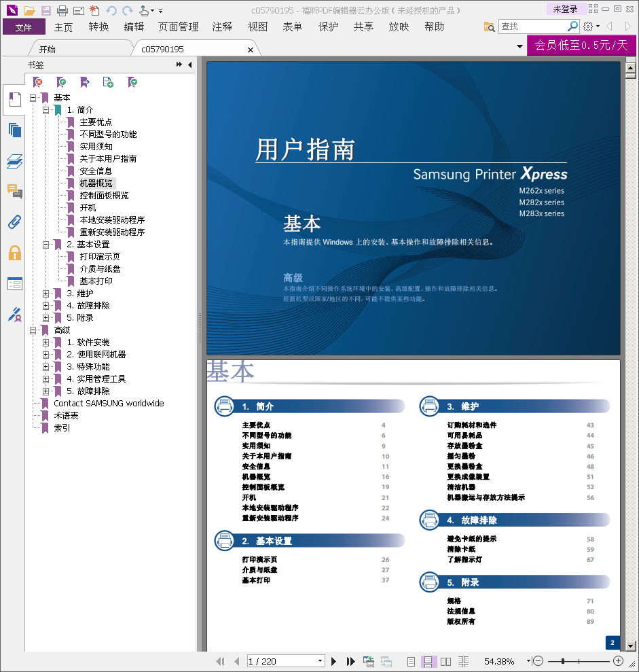639x672 pixels.
Task: Expand the 4. 故障排除 node under 基本
Action: point(45,306)
